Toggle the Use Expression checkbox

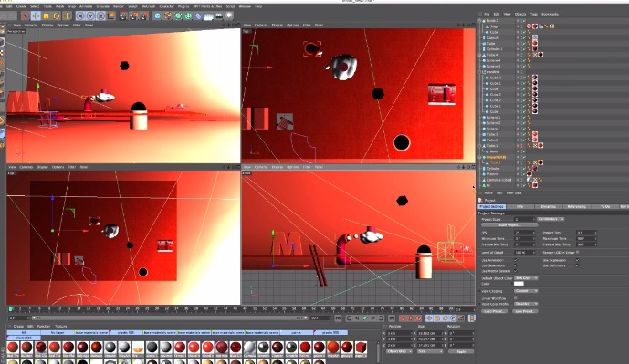(577, 260)
